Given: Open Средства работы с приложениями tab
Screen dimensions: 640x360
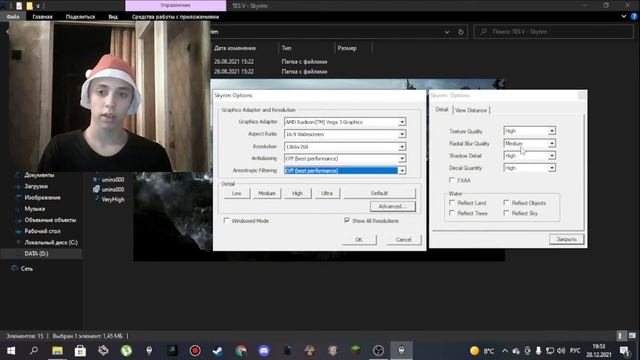Looking at the screenshot, I should click(176, 17).
